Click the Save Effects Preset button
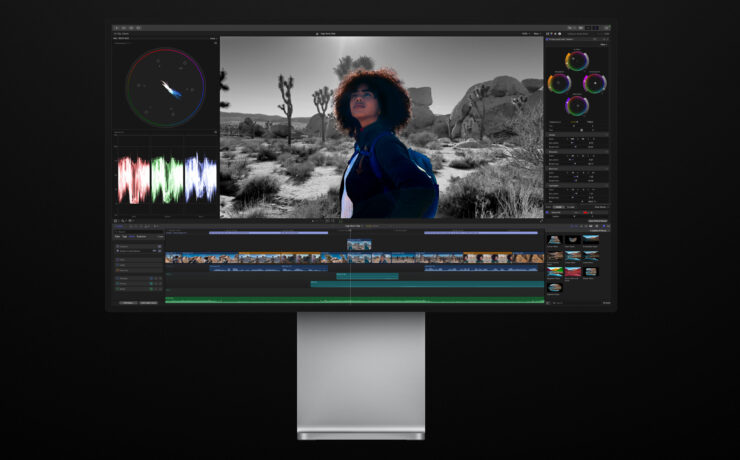740x460 pixels. tap(597, 221)
